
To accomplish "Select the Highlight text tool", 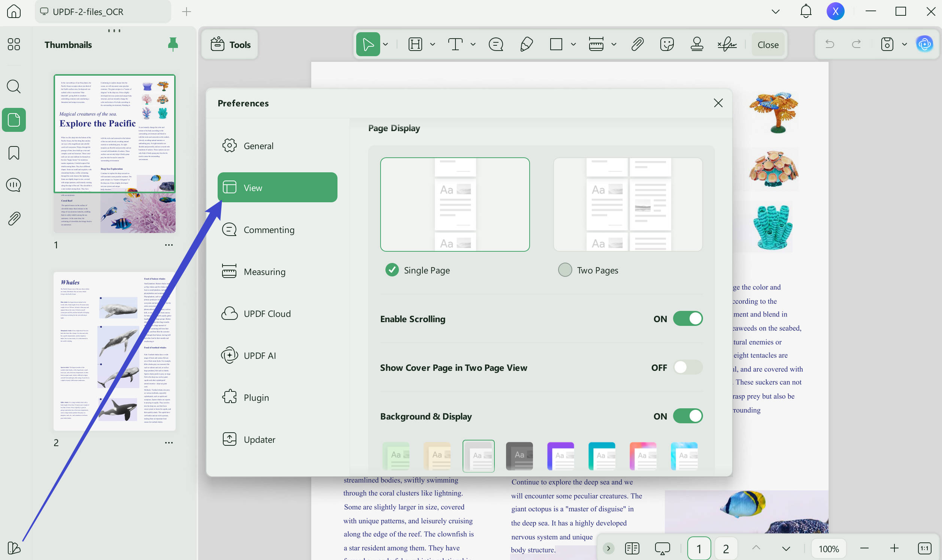I will (415, 45).
